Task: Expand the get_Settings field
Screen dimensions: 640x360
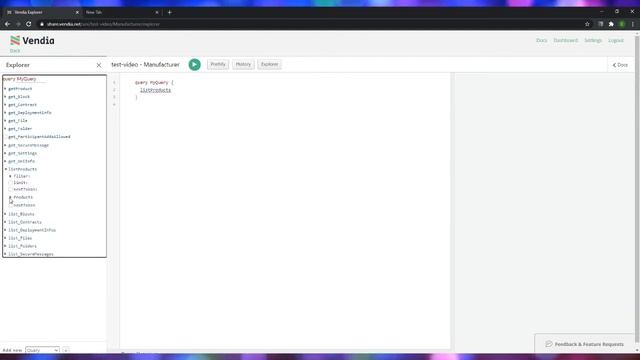Action: (x=5, y=153)
